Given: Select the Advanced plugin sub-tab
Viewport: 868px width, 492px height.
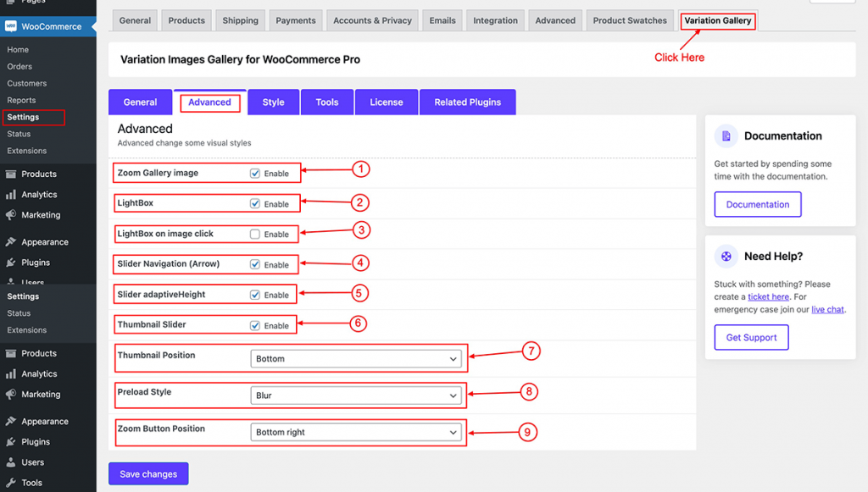Looking at the screenshot, I should click(x=210, y=102).
